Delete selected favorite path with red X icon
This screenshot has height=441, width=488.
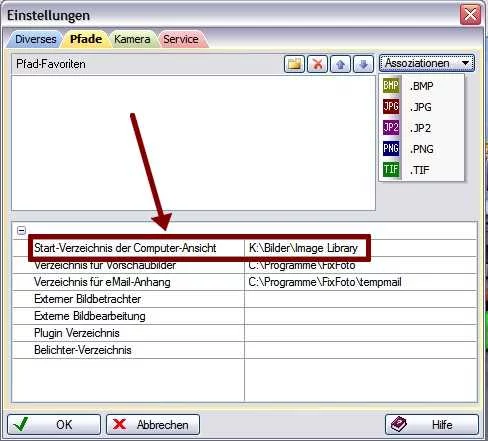pos(317,63)
